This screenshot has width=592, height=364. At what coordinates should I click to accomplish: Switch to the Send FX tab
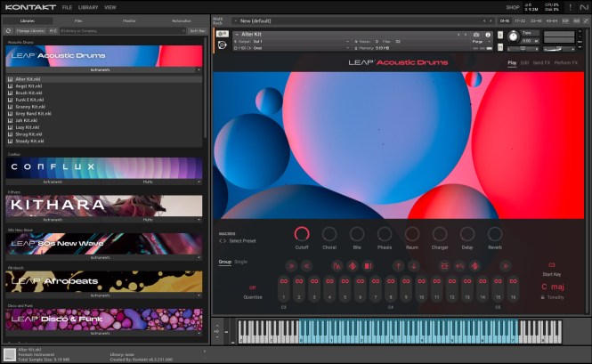coord(541,63)
